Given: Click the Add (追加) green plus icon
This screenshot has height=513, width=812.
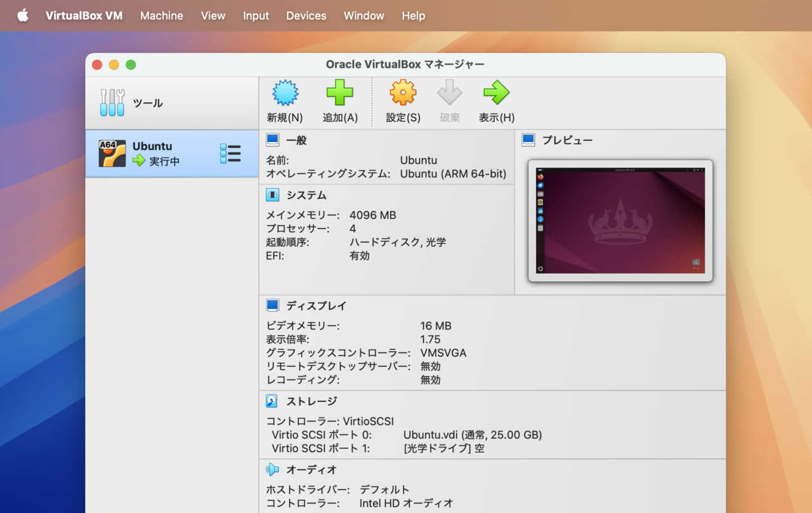Looking at the screenshot, I should pyautogui.click(x=340, y=93).
